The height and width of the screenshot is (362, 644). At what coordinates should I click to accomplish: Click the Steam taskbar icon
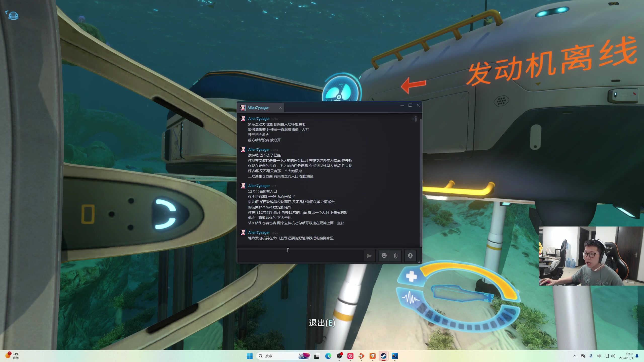(x=383, y=356)
